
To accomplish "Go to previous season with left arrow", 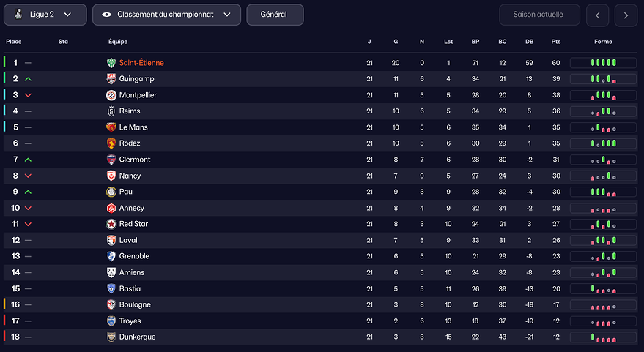I will (598, 15).
